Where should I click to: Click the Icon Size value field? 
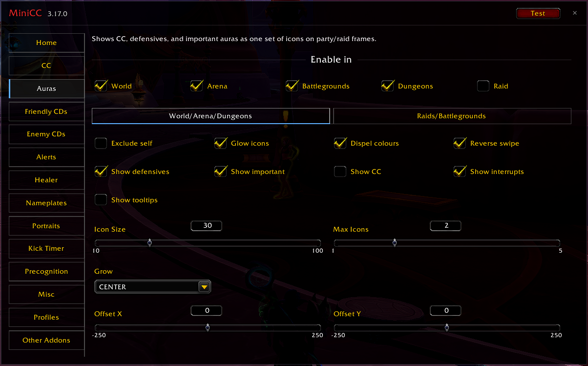click(207, 226)
